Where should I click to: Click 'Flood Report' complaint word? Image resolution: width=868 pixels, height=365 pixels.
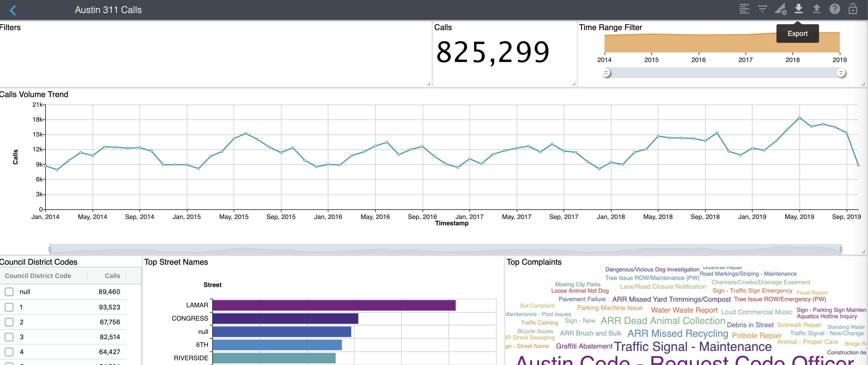click(x=812, y=293)
